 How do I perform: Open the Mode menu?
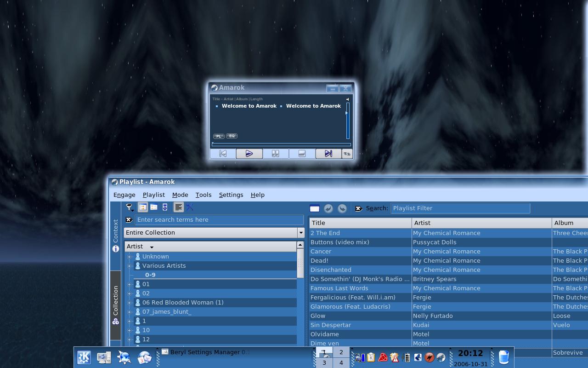coord(180,195)
